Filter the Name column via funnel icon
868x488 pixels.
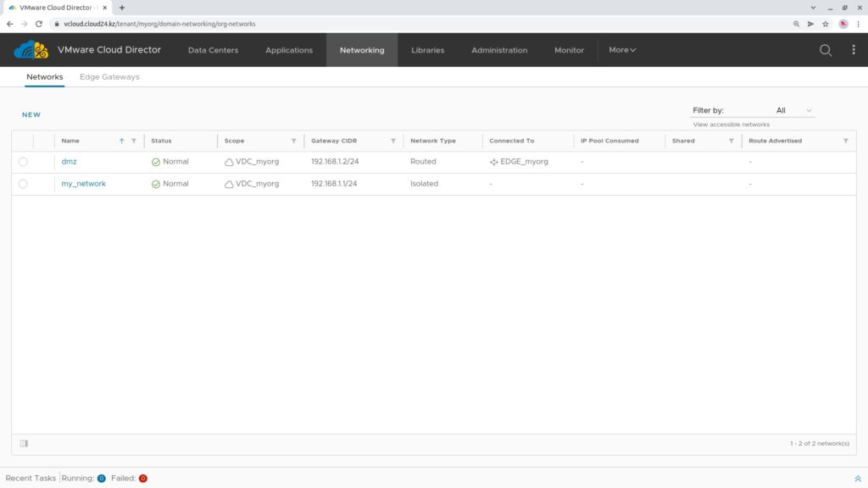(134, 141)
